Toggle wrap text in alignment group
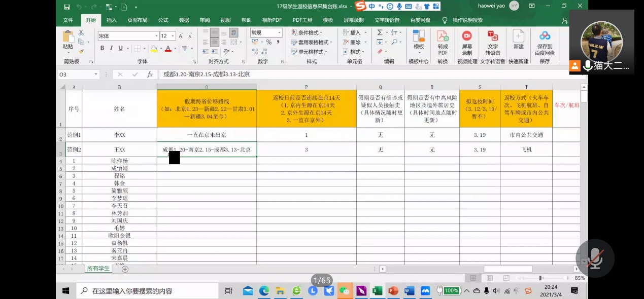 pos(233,33)
